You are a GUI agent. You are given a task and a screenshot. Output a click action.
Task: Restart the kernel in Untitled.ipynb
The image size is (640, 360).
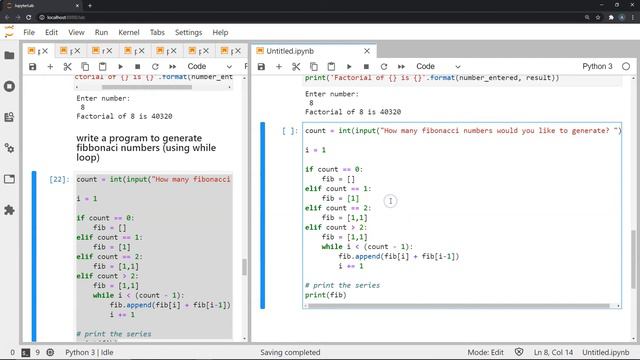tap(384, 67)
